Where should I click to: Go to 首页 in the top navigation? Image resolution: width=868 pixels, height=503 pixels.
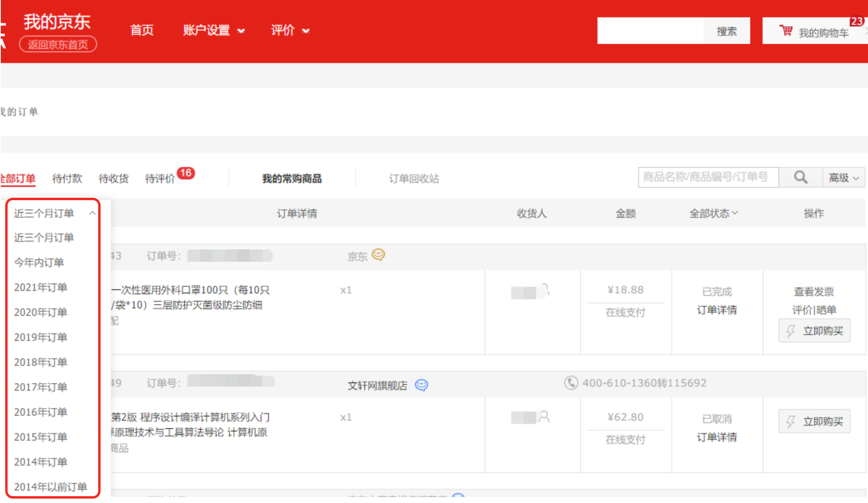pos(142,30)
